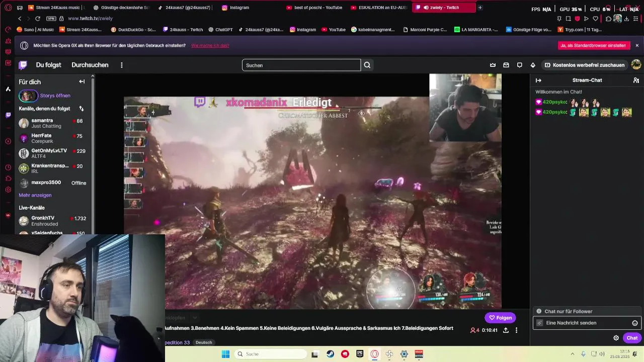Click Storys öffnen
Viewport: 644px width, 362px height.
(55, 96)
